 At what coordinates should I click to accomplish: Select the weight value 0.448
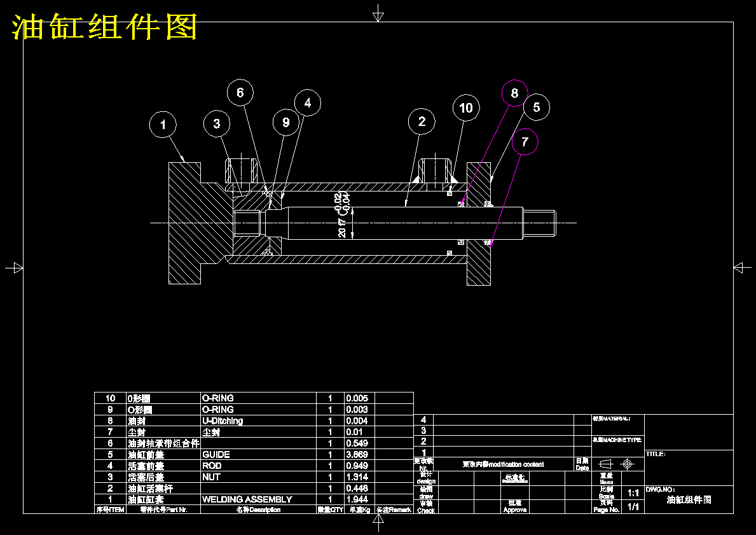357,488
